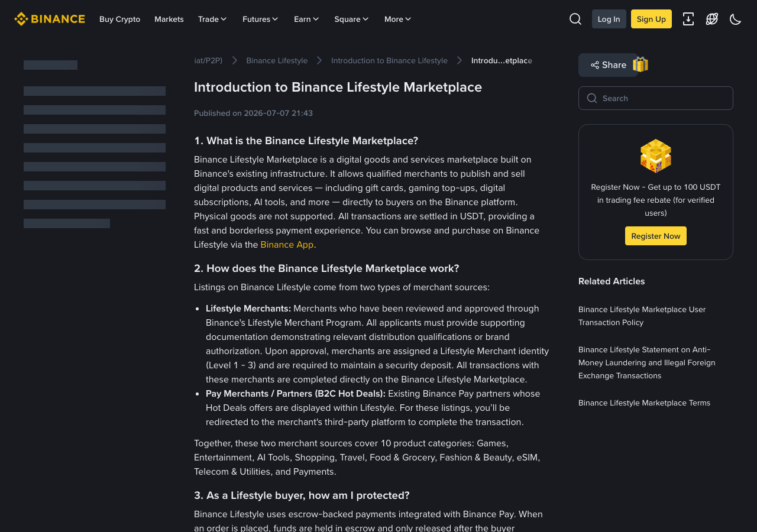The image size is (757, 532).
Task: Click the Register Now button
Action: click(x=656, y=236)
